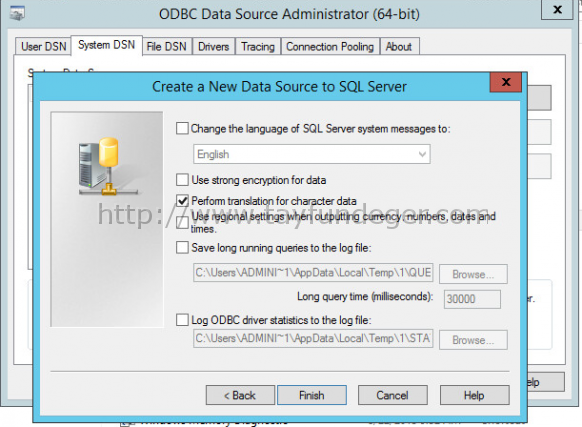Enable Use regional settings checkbox
The image size is (582, 427).
tap(182, 222)
